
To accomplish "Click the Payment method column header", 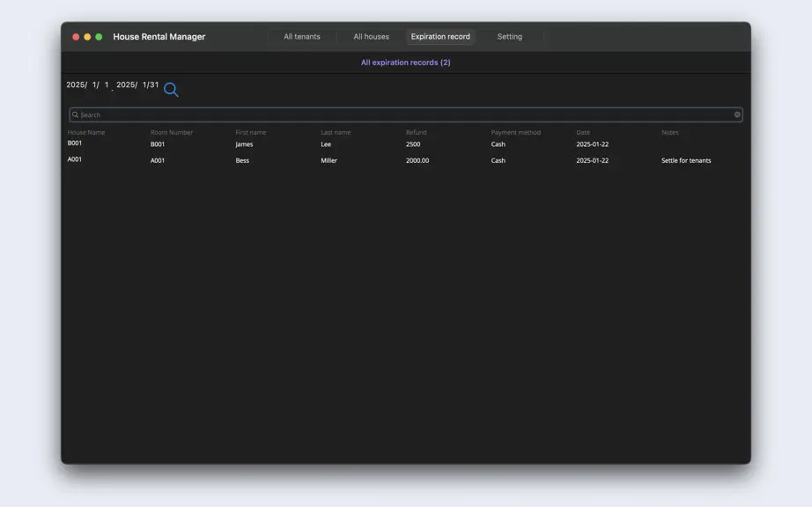I will click(x=516, y=132).
